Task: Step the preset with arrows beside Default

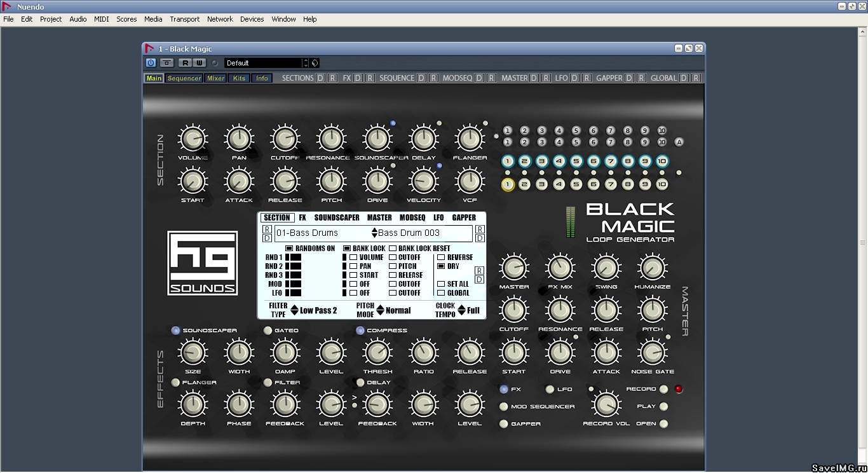Action: [306, 63]
